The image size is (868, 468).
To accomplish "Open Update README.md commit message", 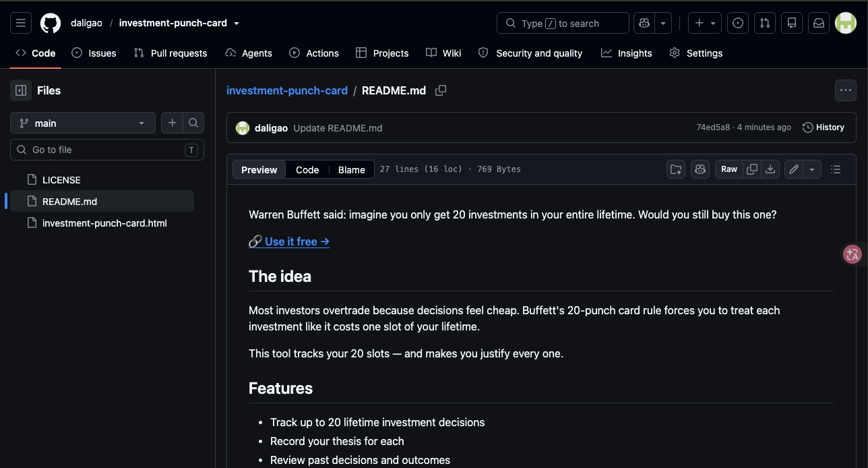I will click(338, 127).
